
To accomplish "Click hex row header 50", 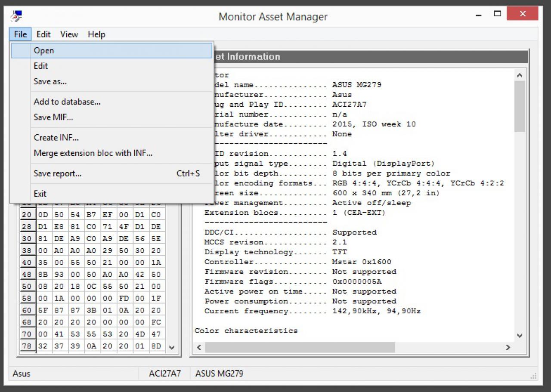I will coord(27,286).
